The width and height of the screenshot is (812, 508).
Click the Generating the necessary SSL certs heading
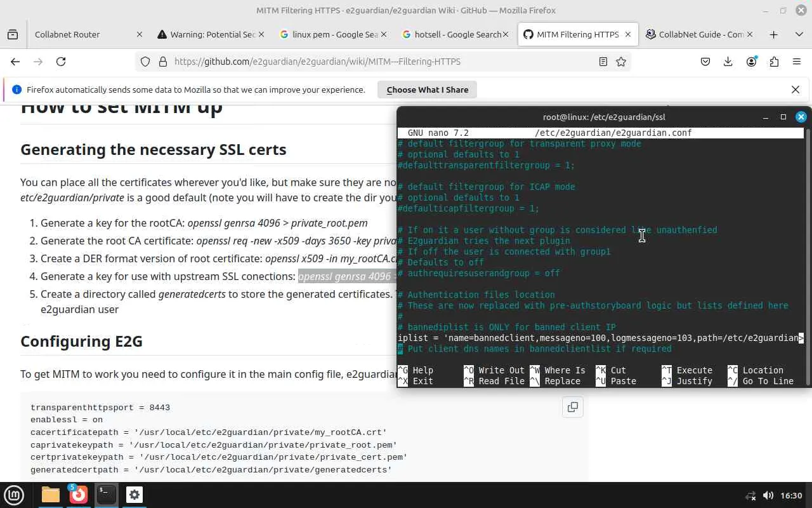154,149
